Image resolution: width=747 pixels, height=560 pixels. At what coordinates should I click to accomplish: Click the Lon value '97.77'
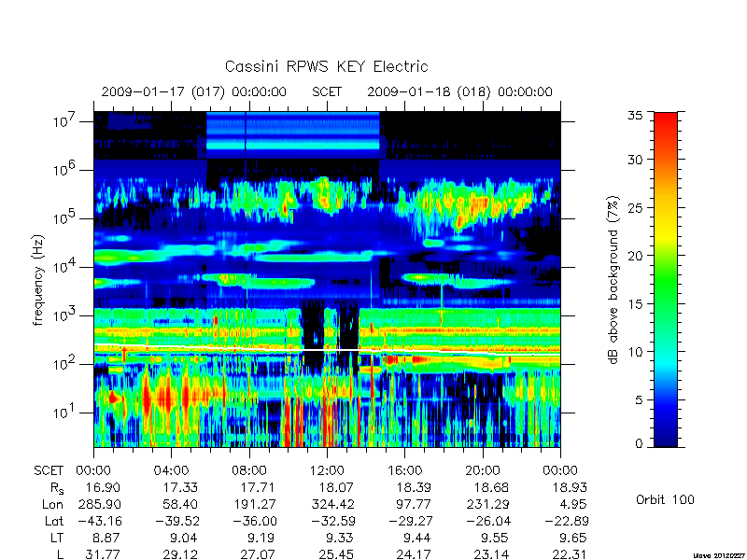[414, 504]
